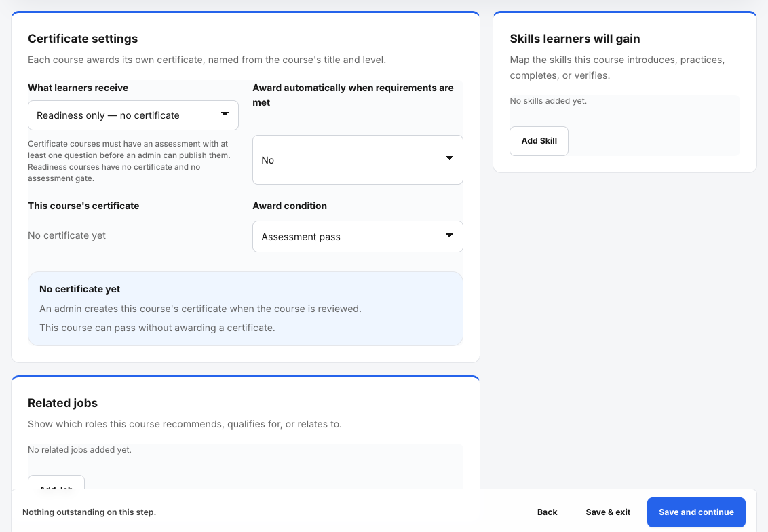Click the Related jobs heading
768x532 pixels.
(x=62, y=403)
